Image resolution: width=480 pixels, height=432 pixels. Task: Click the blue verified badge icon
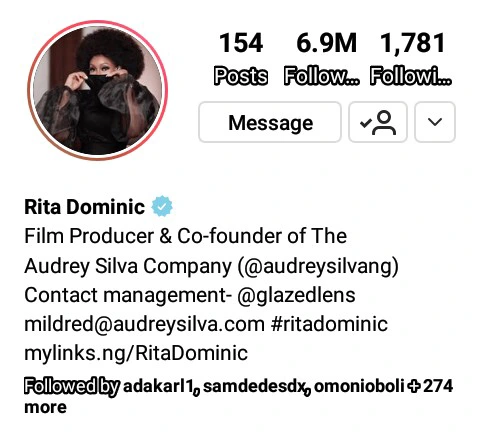[162, 206]
